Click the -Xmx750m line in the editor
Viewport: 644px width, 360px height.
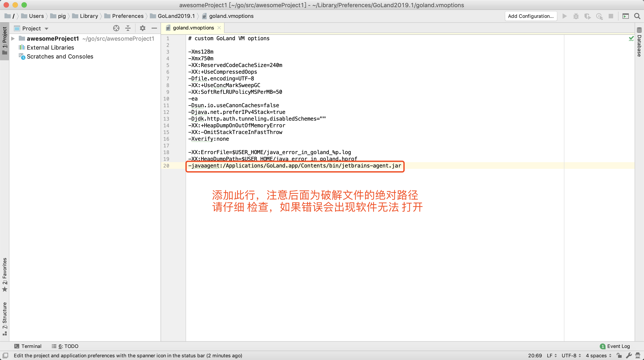click(x=201, y=59)
